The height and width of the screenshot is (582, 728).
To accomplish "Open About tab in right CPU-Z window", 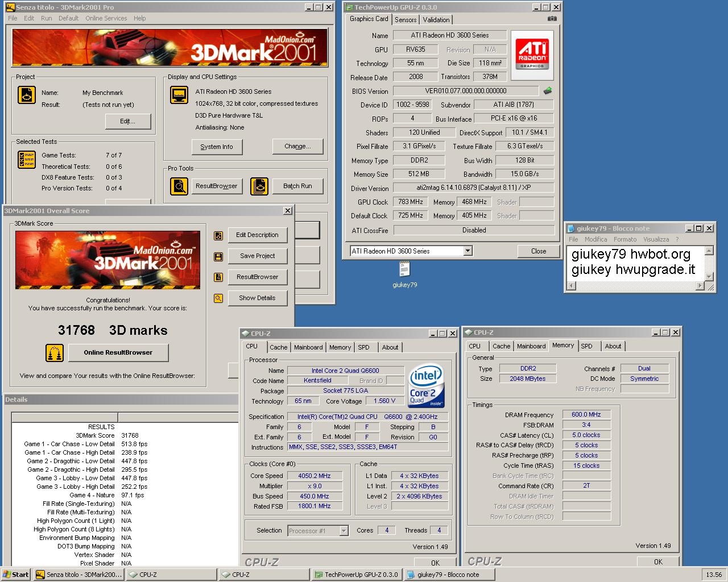I will 613,346.
